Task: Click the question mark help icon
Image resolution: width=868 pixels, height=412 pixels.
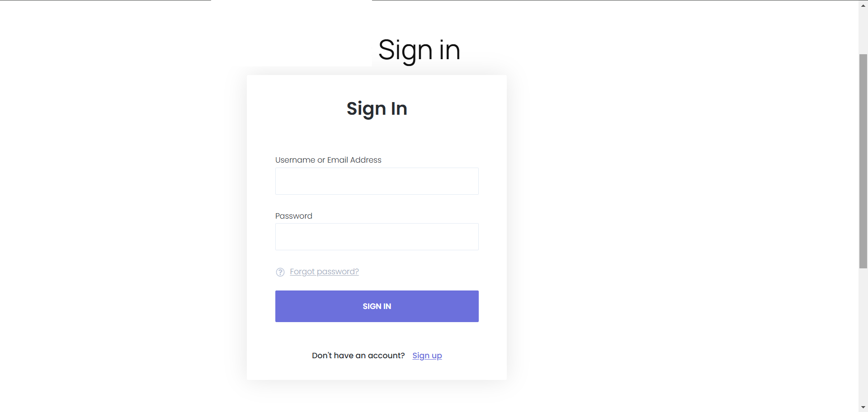Action: (280, 272)
